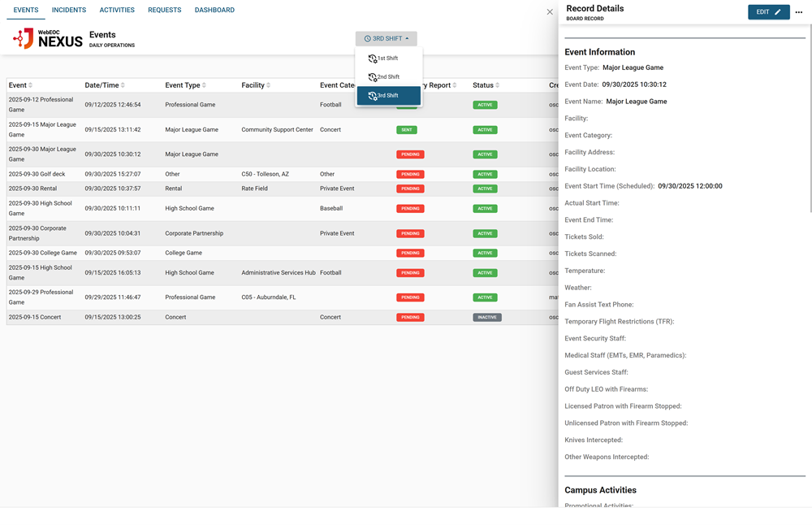Go to the Requests tab
This screenshot has height=525, width=812.
click(x=165, y=11)
